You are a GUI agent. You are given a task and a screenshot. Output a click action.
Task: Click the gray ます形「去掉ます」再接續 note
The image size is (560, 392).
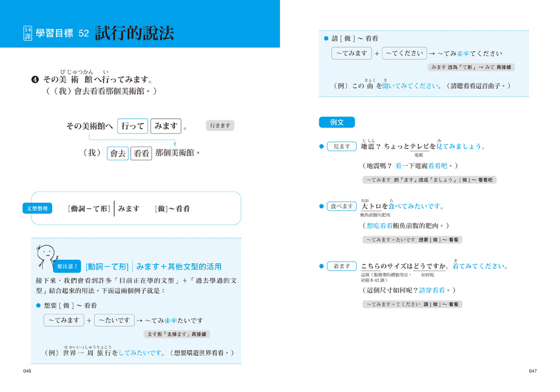pos(175,334)
